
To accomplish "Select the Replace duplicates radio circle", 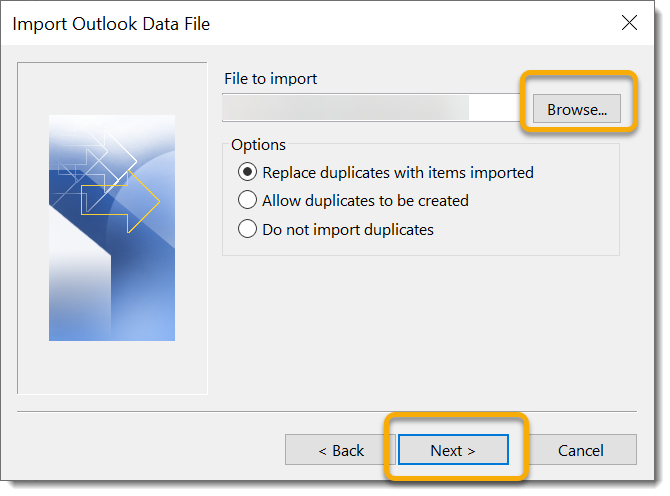I will tap(248, 172).
